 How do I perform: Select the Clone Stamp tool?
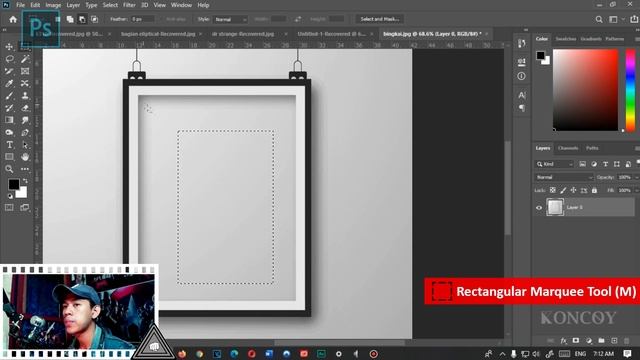pyautogui.click(x=25, y=96)
